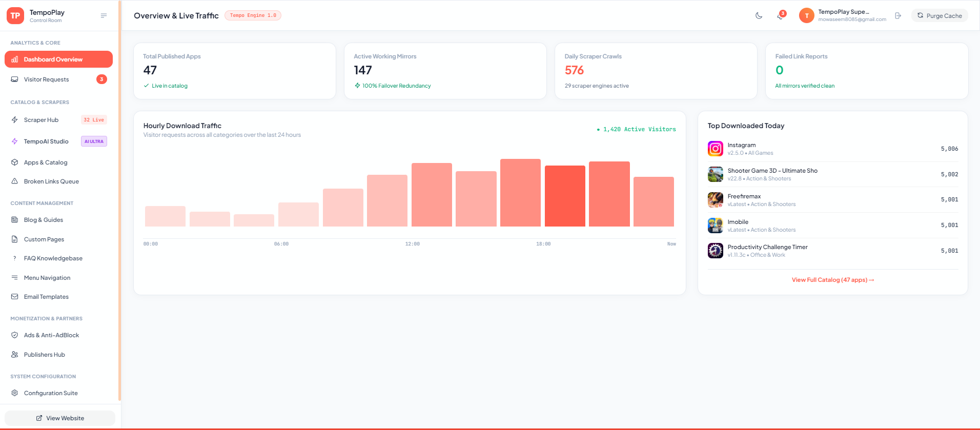Click the red 3 badge on Visitor Requests
This screenshot has height=430, width=980.
[x=101, y=79]
